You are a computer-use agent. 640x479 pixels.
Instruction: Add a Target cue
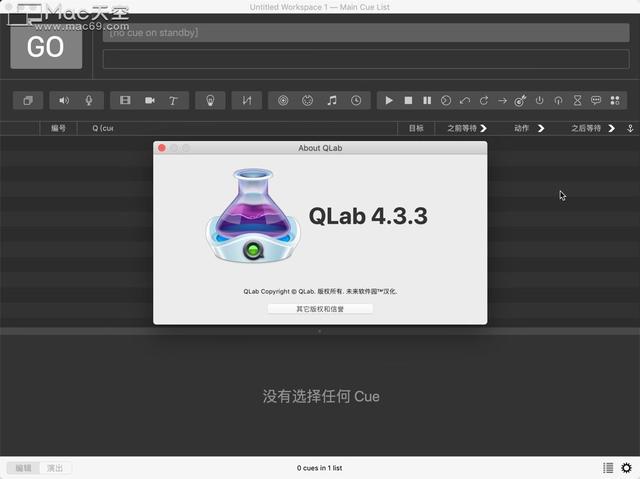(x=520, y=100)
